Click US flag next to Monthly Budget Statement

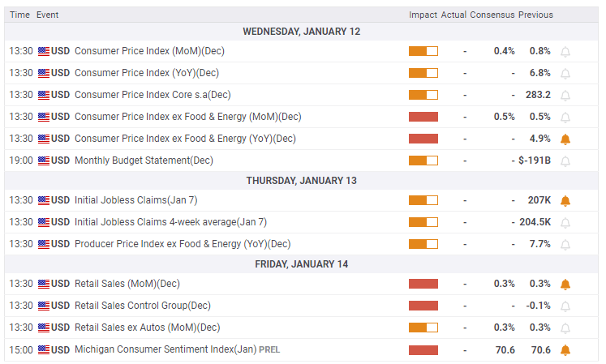pyautogui.click(x=44, y=161)
